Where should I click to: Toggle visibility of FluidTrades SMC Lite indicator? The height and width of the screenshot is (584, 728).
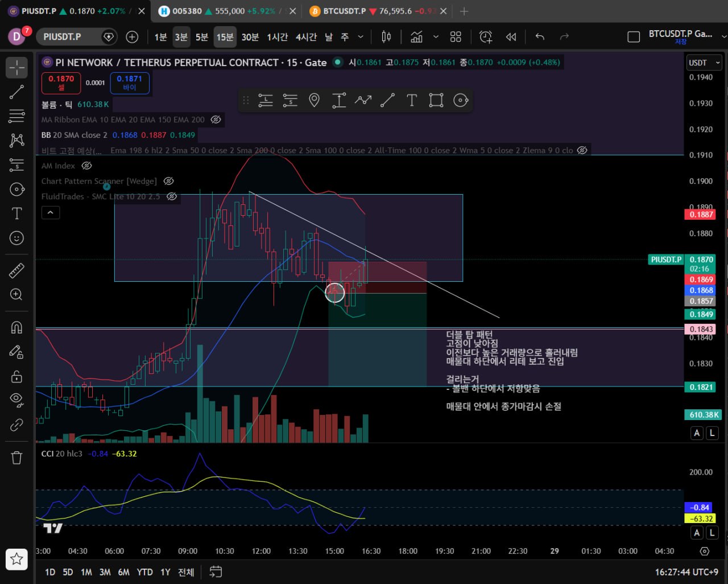172,196
